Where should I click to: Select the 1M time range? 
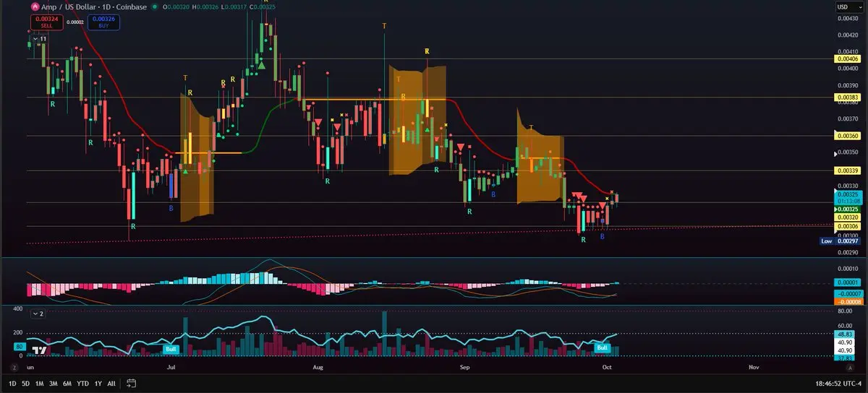40,382
